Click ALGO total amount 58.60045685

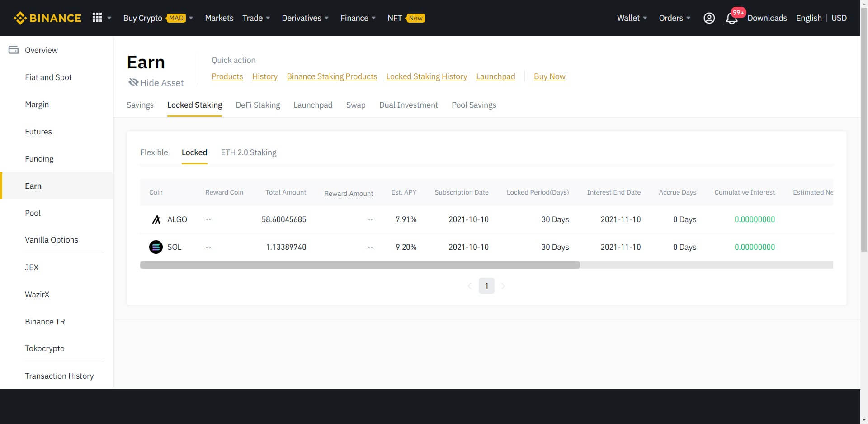tap(284, 219)
